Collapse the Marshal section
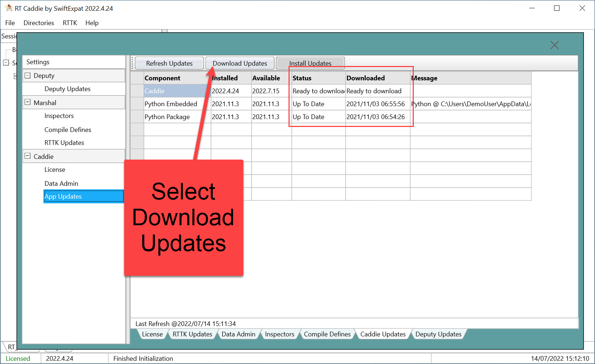Screen dimensions: 595x364 pyautogui.click(x=28, y=102)
